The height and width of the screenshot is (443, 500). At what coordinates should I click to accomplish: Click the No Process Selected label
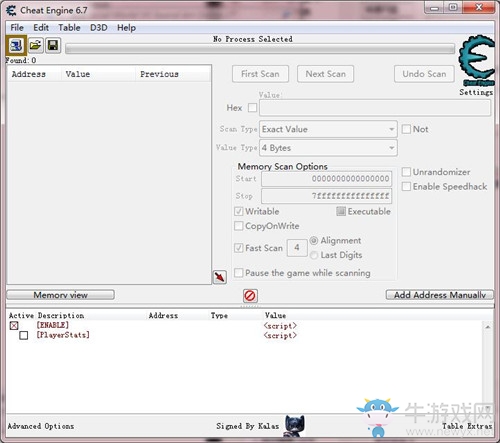tap(253, 39)
